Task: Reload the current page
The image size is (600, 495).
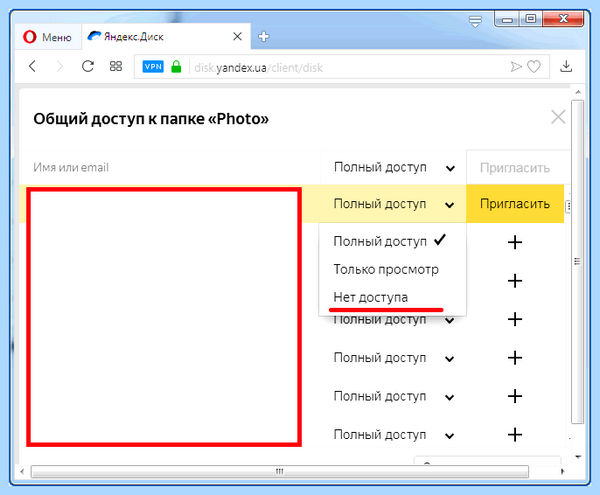Action: 88,67
